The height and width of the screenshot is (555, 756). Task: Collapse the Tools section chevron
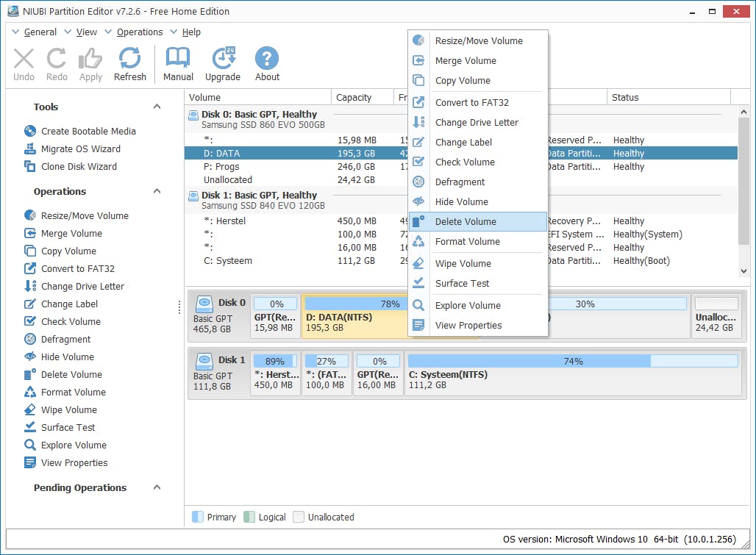tap(157, 107)
